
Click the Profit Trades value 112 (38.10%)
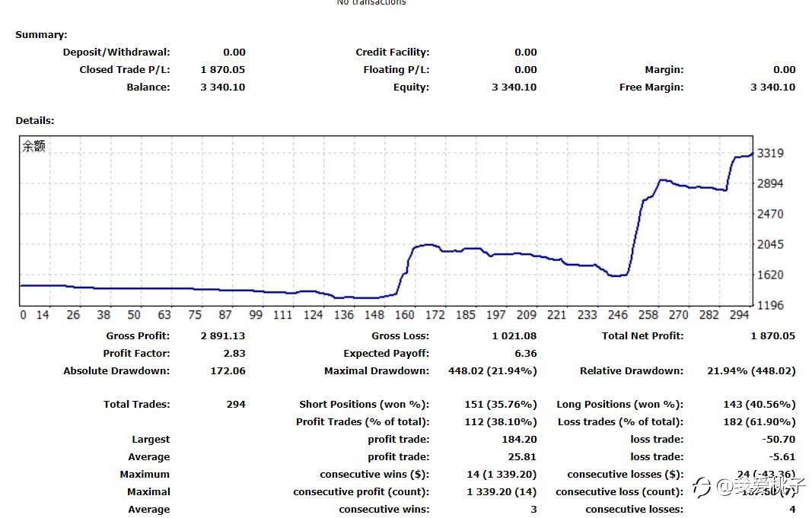501,422
